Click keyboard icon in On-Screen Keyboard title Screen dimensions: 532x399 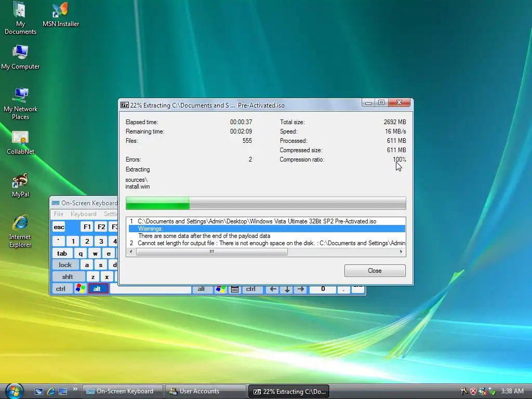coord(56,203)
